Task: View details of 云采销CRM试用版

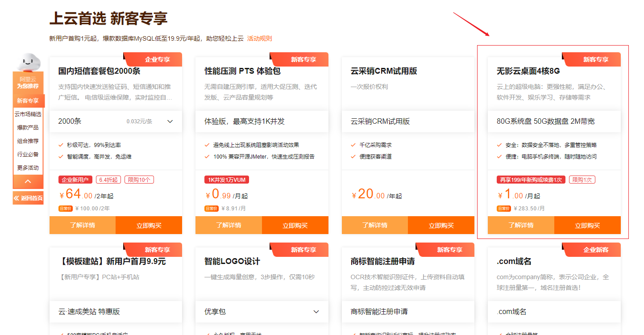Action: [375, 225]
